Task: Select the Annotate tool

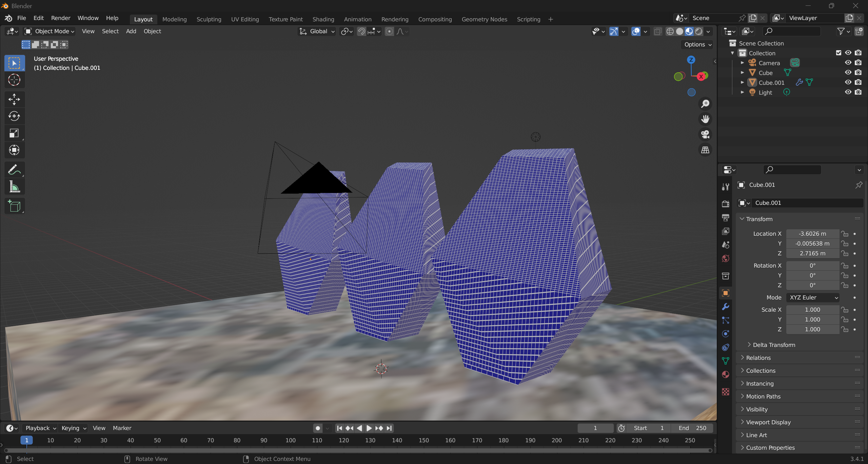Action: 14,170
